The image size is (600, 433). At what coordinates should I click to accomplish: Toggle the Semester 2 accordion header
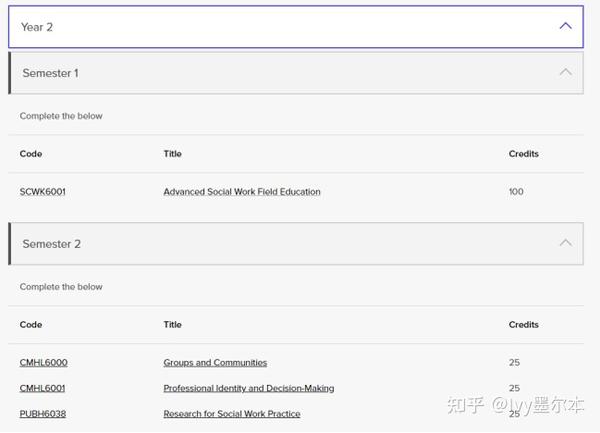pos(296,244)
